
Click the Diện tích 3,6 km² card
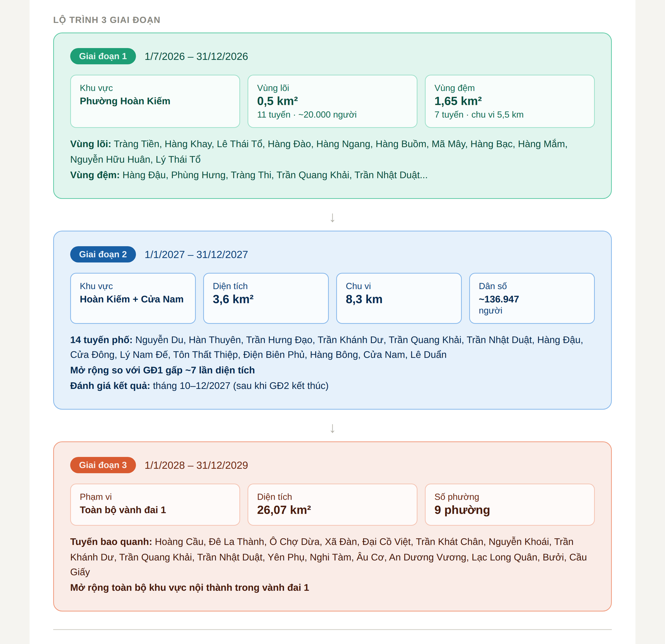tap(266, 298)
